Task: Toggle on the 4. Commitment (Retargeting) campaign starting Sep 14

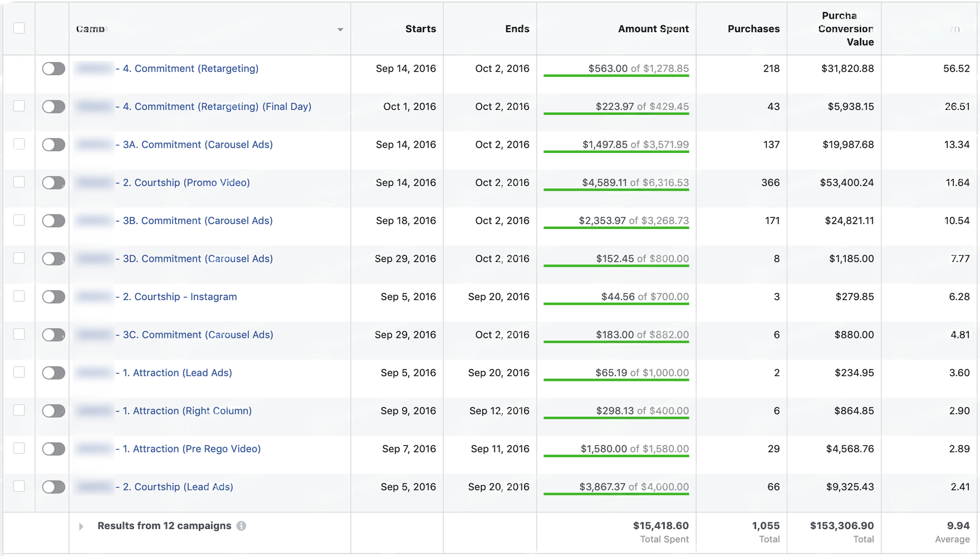Action: point(54,69)
